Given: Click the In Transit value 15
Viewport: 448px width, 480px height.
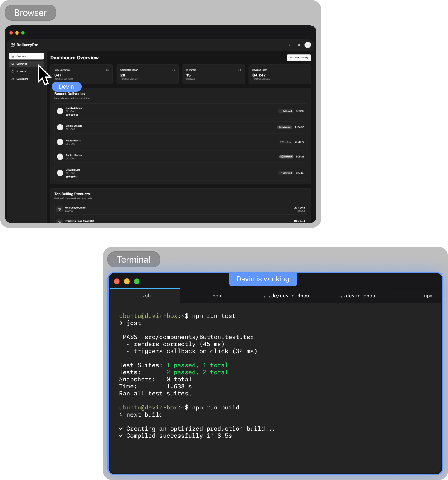Looking at the screenshot, I should pos(188,75).
